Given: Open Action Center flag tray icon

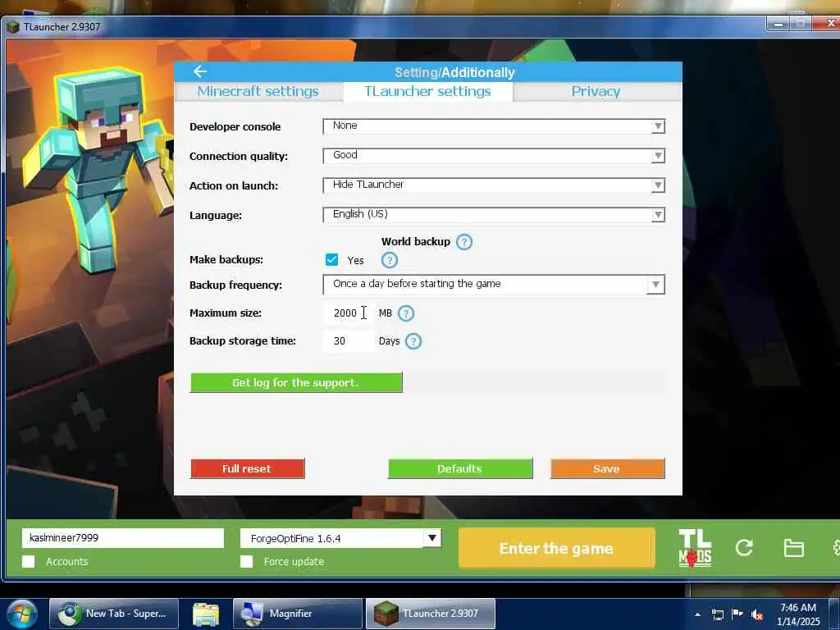Looking at the screenshot, I should coord(737,614).
